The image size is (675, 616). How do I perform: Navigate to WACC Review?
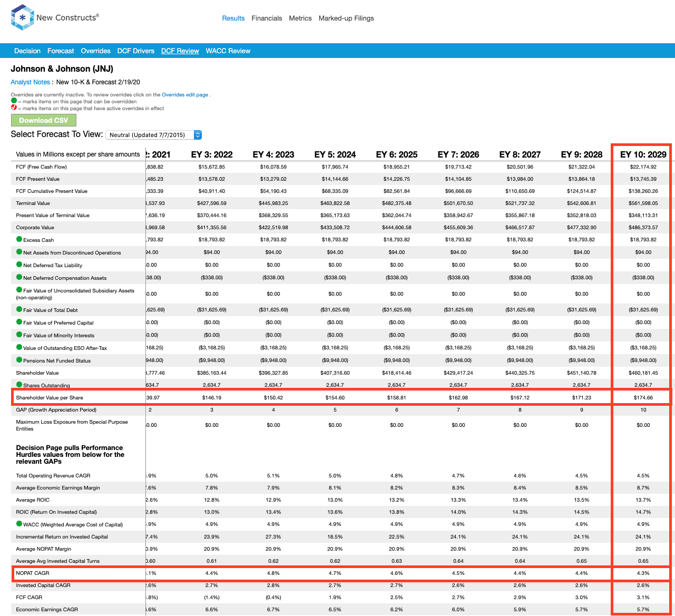coord(228,51)
